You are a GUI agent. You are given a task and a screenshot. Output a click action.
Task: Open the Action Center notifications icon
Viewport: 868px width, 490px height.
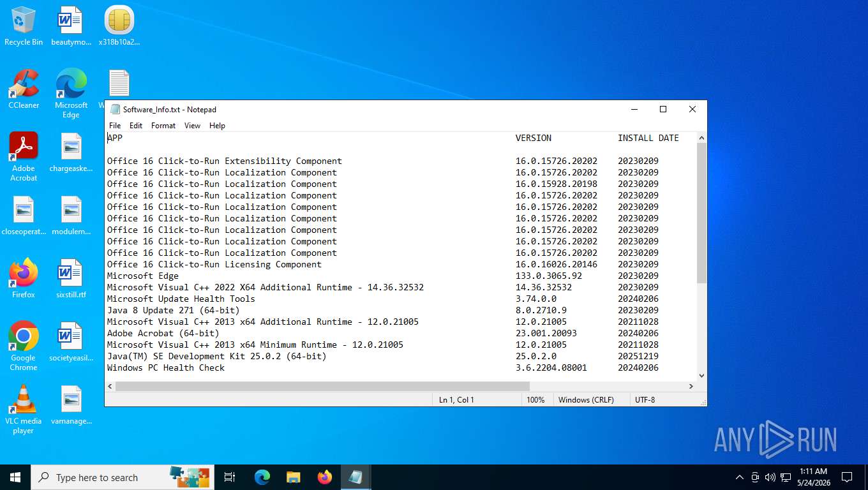[847, 477]
